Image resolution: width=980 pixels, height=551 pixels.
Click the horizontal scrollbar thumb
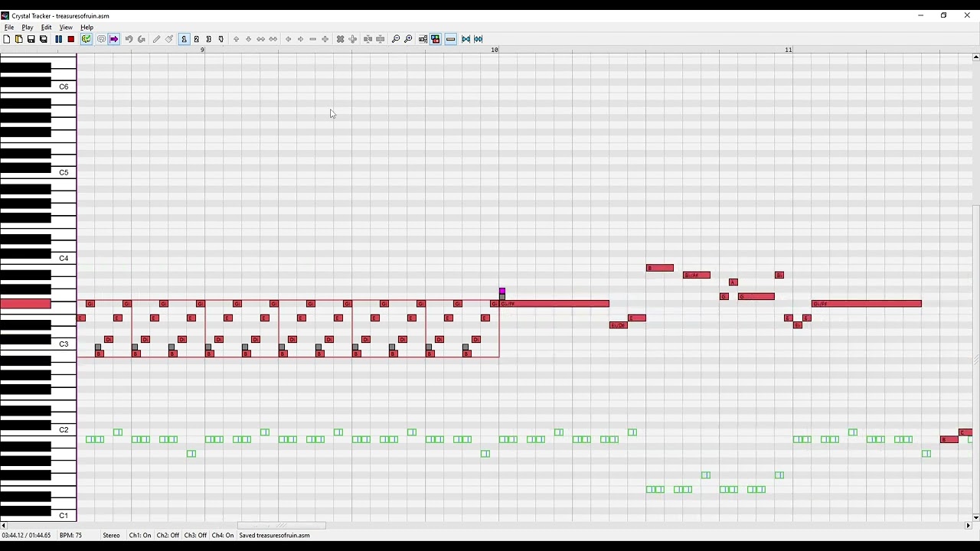tap(282, 526)
